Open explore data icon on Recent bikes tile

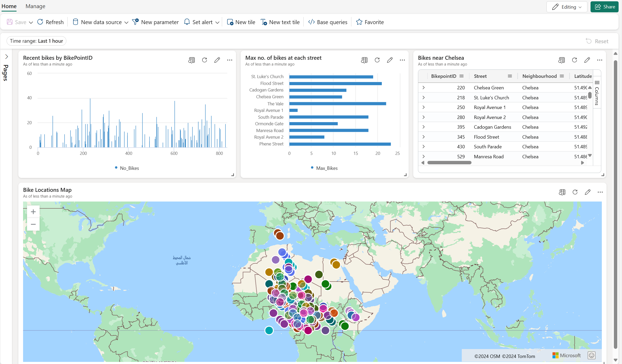pos(192,60)
